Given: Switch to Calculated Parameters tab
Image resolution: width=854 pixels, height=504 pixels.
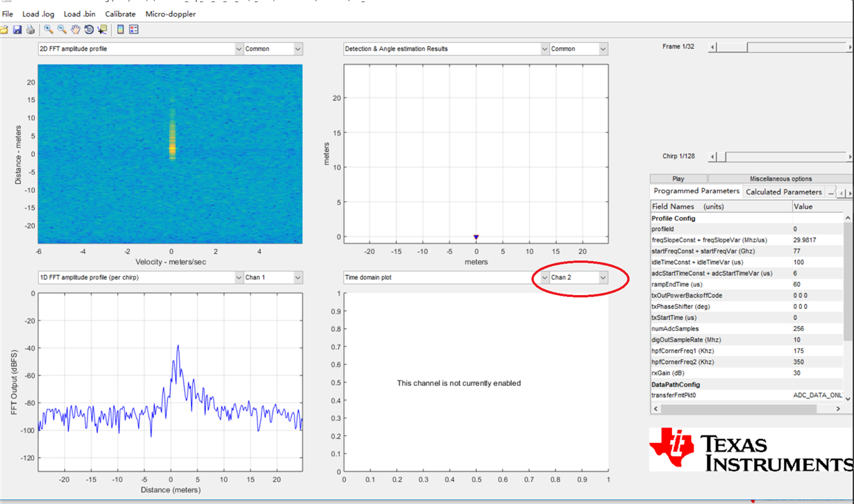Looking at the screenshot, I should [x=784, y=192].
